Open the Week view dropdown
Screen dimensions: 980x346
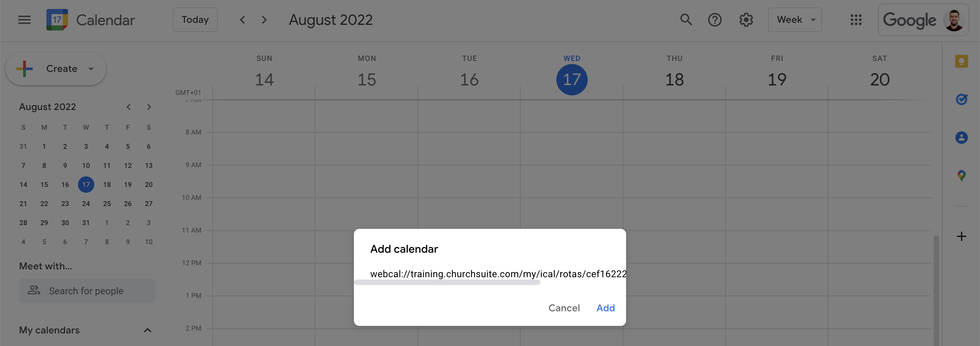tap(795, 20)
